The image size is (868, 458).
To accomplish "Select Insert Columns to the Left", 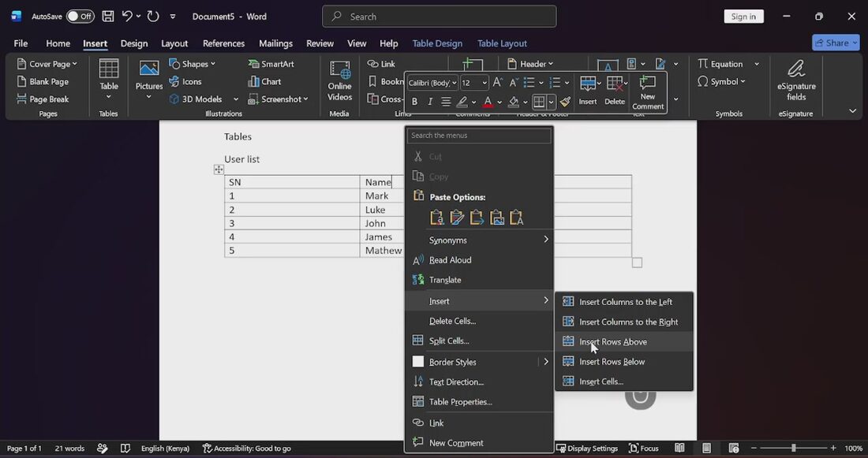I will tap(624, 301).
